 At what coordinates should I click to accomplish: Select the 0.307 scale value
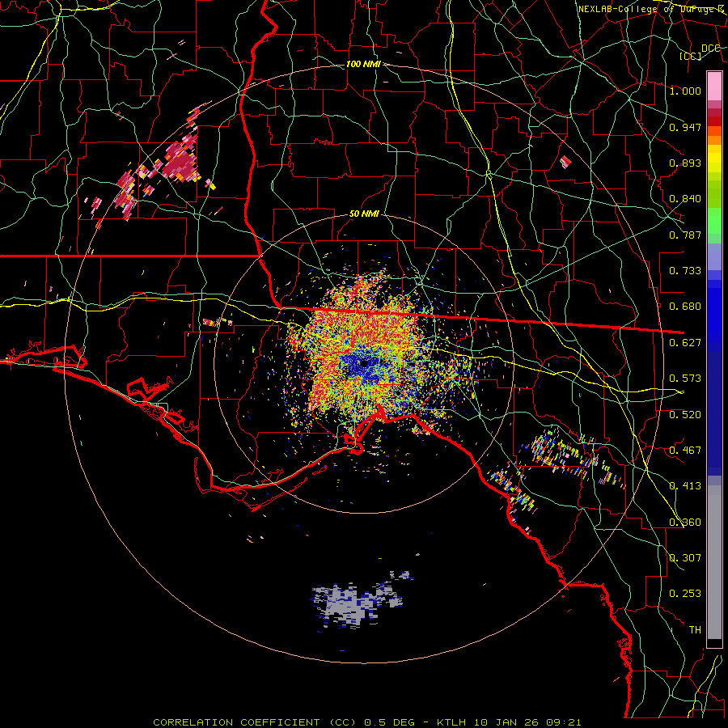(685, 558)
